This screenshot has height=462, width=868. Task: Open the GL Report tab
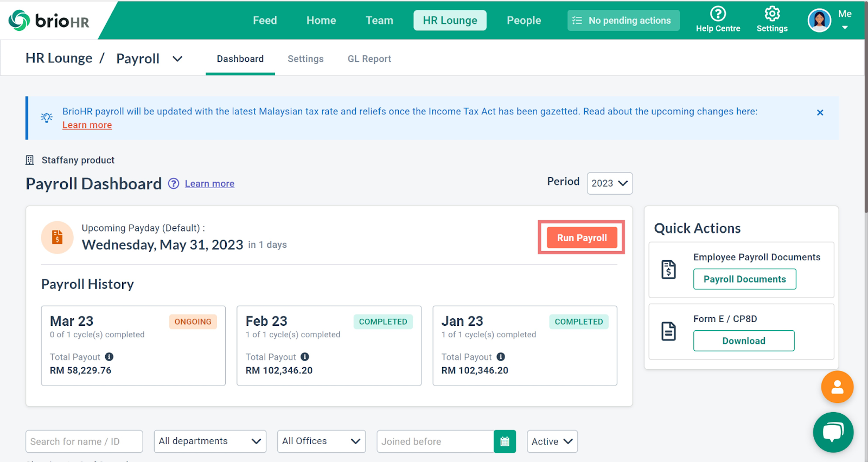click(x=369, y=59)
